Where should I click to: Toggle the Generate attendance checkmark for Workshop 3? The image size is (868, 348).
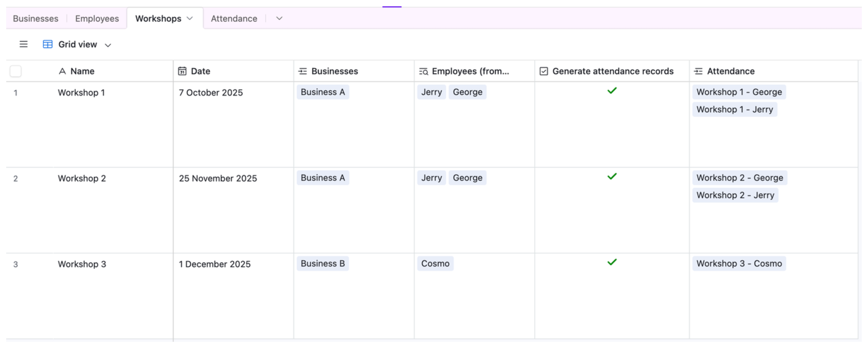tap(612, 262)
